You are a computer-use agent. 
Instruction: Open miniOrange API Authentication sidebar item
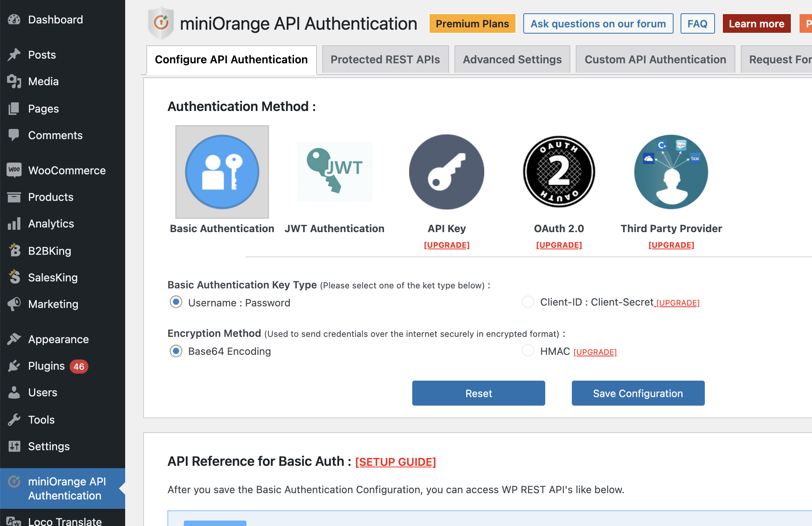click(x=63, y=488)
